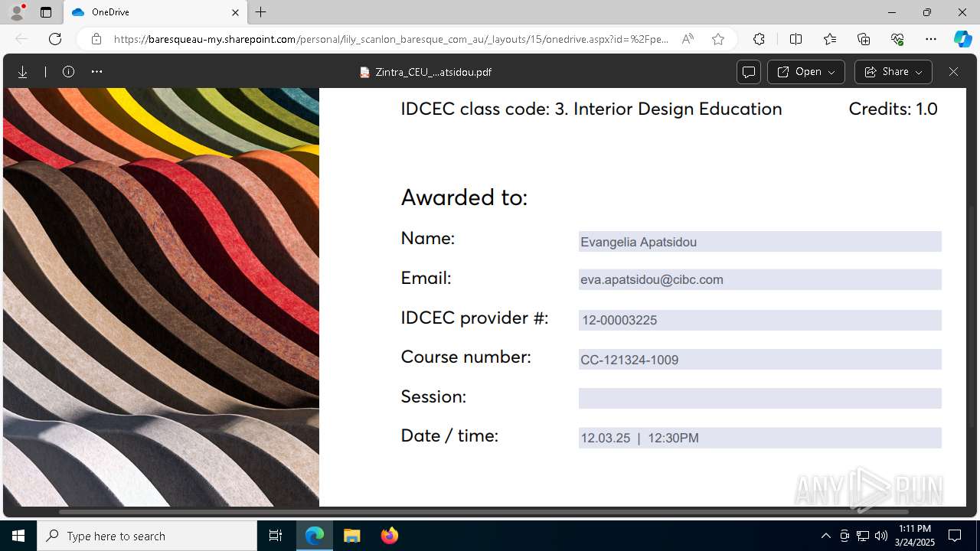Open volume control tray icon
This screenshot has width=980, height=551.
point(881,536)
